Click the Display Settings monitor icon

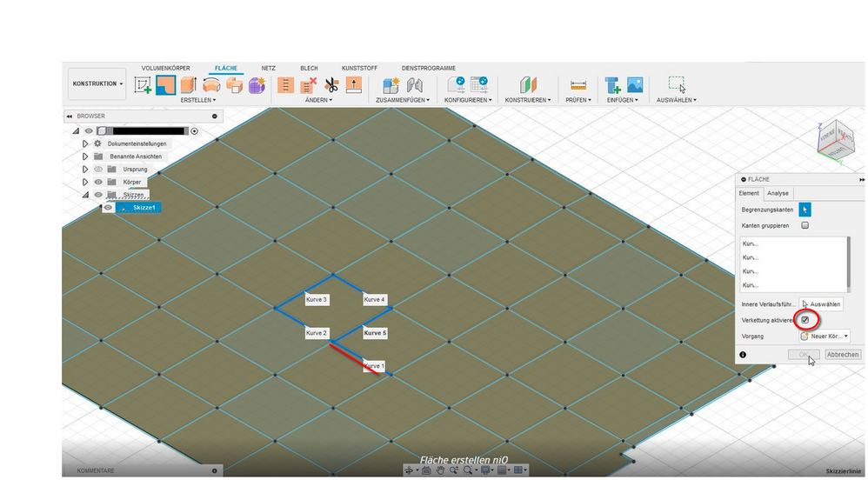[x=486, y=470]
